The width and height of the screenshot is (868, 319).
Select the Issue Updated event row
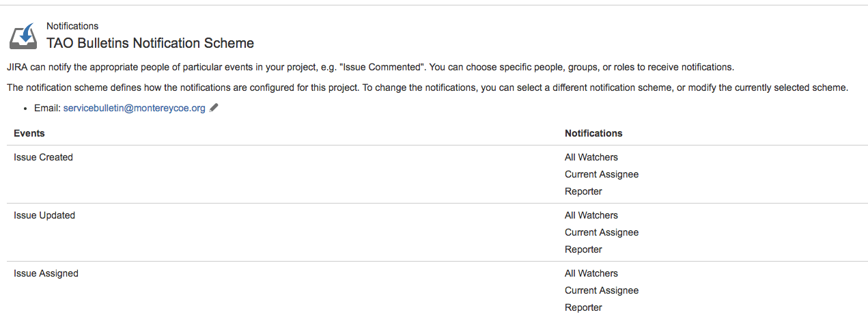click(x=44, y=215)
